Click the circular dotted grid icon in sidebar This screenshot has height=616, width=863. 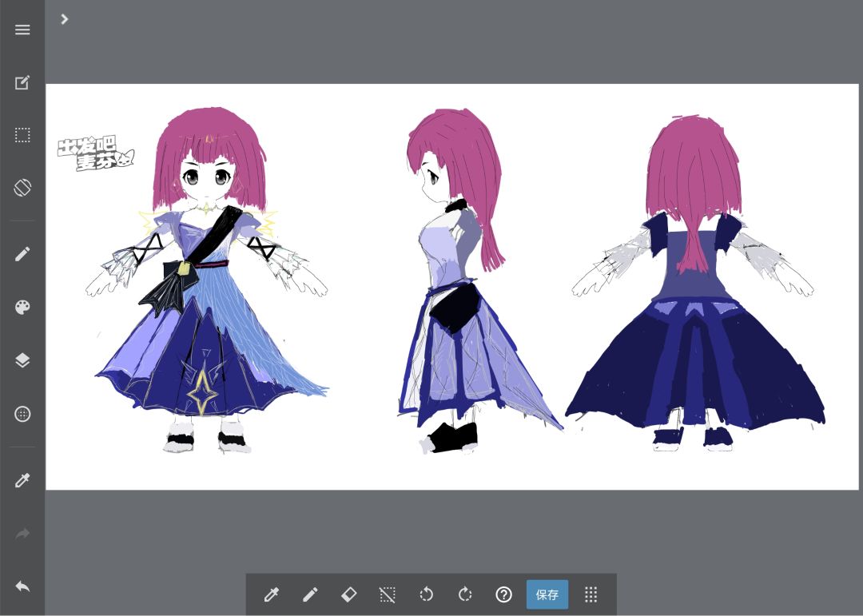[x=22, y=414]
